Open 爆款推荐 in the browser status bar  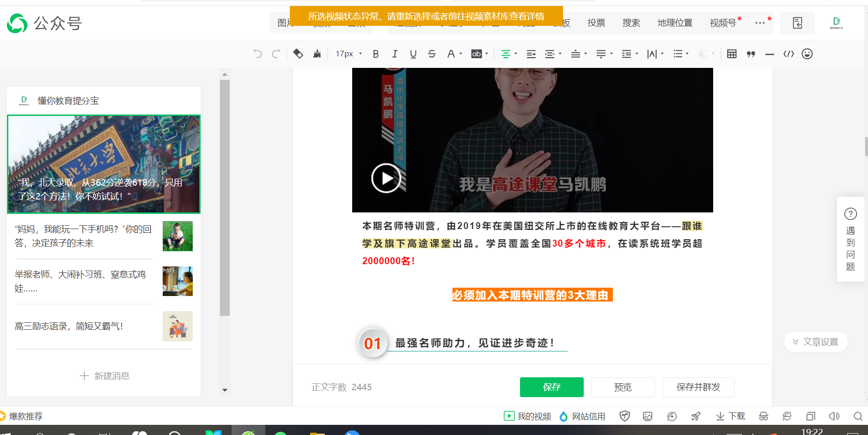point(22,417)
